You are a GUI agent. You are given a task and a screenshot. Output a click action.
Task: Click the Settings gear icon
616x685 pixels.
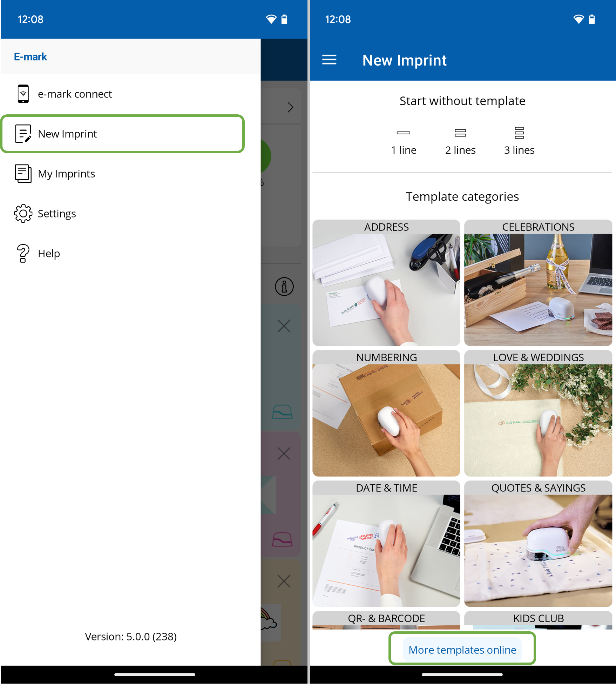tap(23, 213)
